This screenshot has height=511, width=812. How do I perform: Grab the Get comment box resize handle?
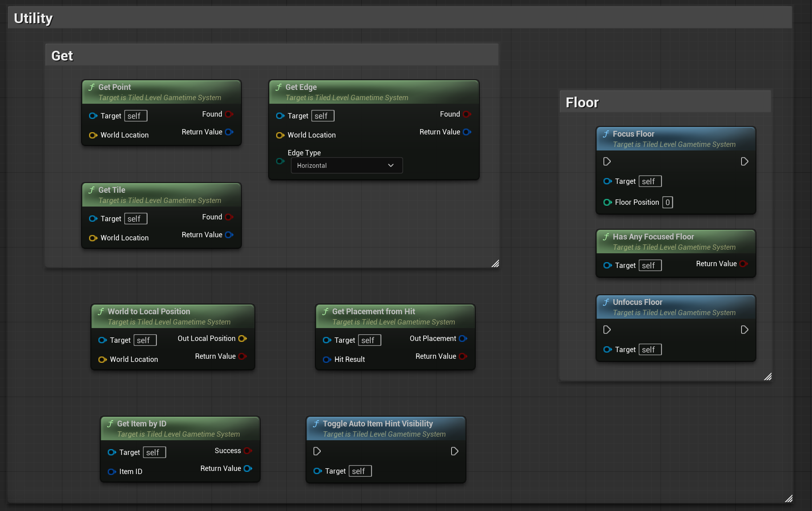pos(495,264)
